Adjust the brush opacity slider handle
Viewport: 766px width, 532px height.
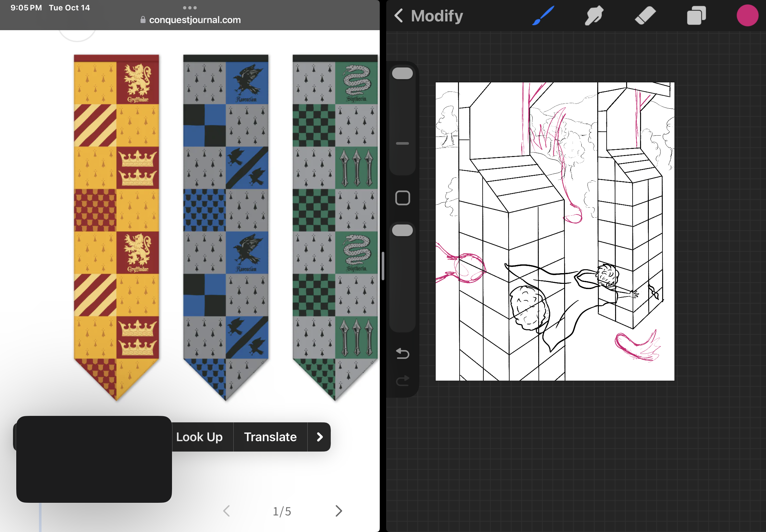point(402,230)
